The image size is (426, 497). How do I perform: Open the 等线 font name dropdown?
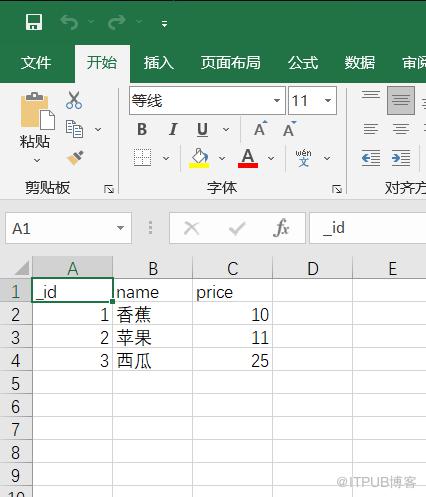pos(277,100)
